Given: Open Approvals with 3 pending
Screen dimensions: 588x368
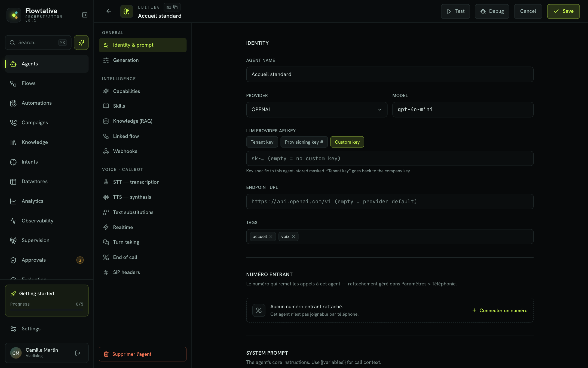Looking at the screenshot, I should 47,260.
